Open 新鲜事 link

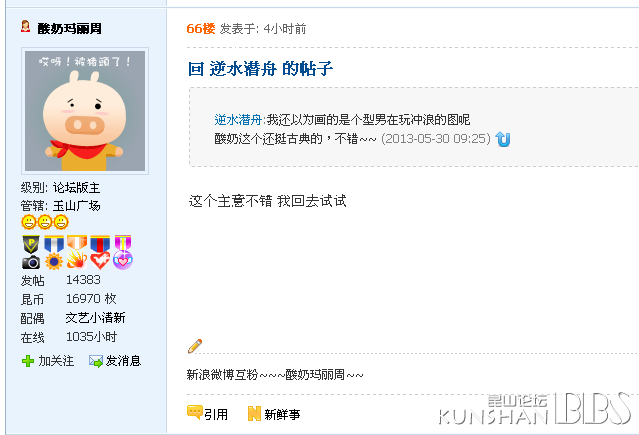tap(274, 414)
